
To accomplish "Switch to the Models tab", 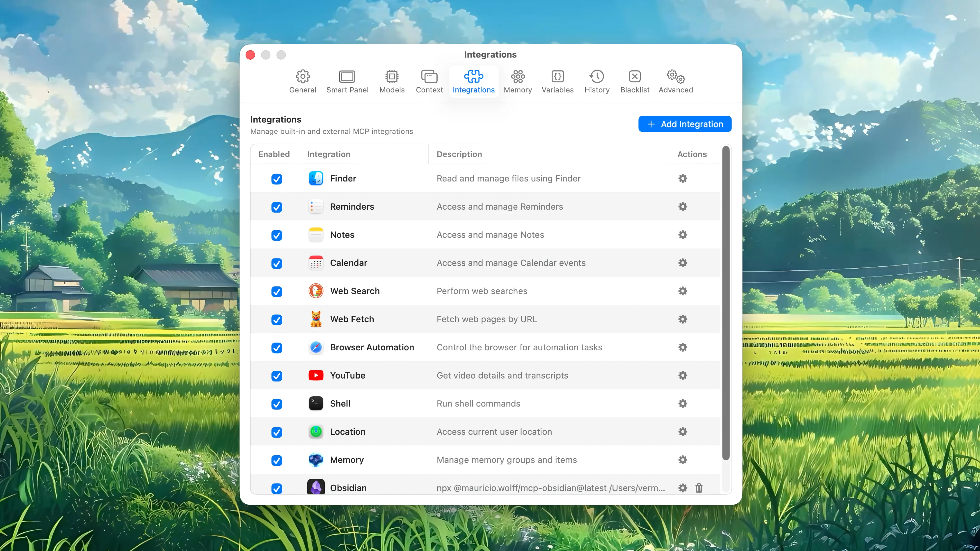I will pos(391,81).
